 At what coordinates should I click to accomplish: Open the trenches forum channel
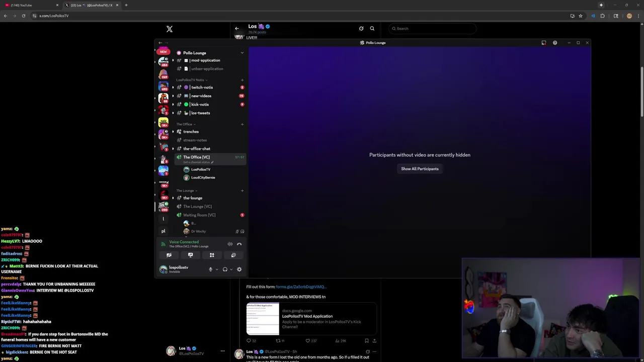pos(209,132)
